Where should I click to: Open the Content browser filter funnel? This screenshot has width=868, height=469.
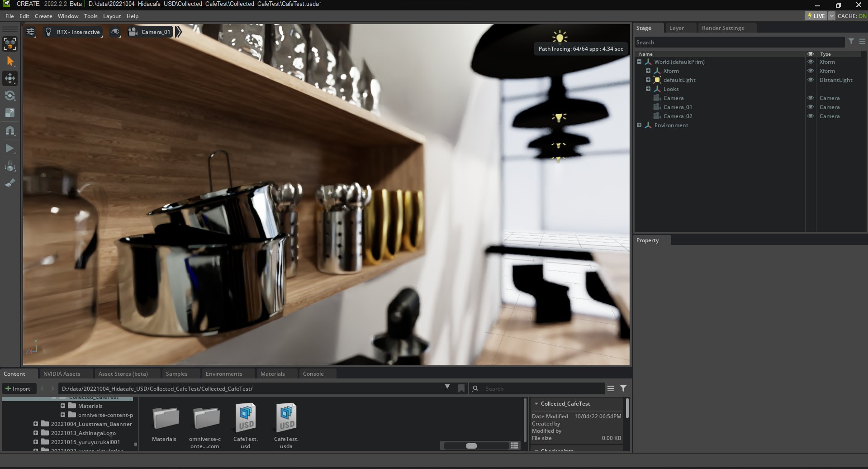coord(623,388)
